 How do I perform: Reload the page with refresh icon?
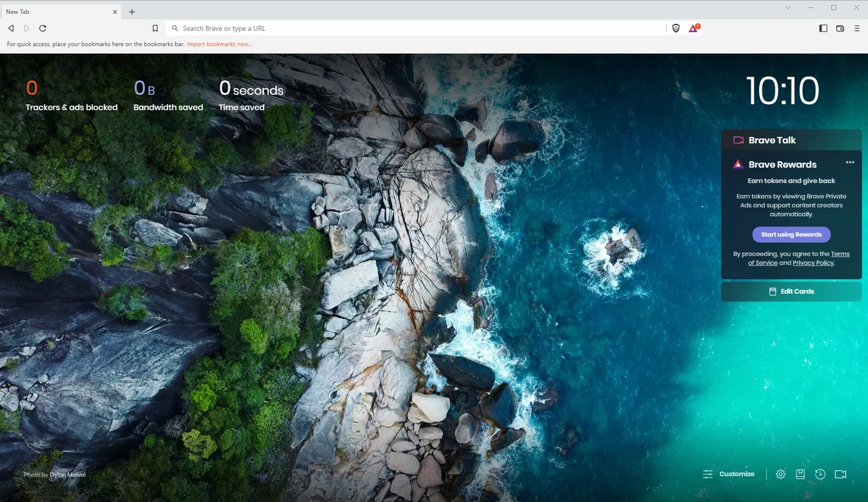coord(43,28)
